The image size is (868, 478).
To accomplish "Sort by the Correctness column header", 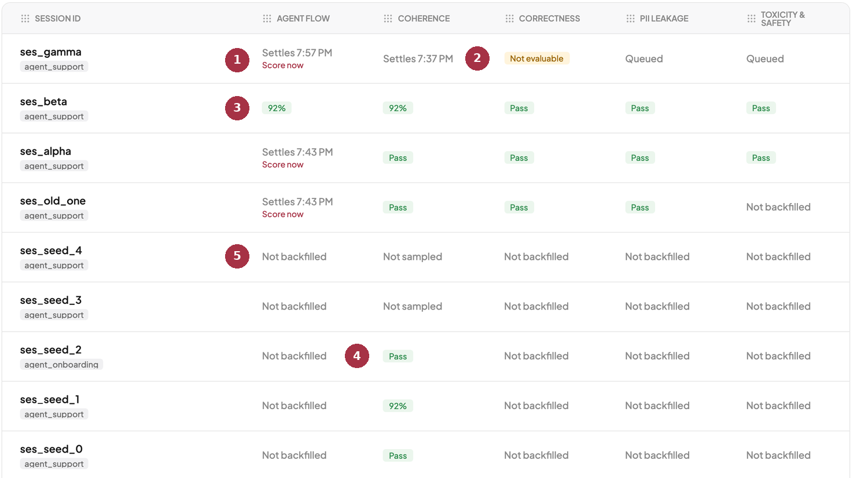I will (549, 19).
